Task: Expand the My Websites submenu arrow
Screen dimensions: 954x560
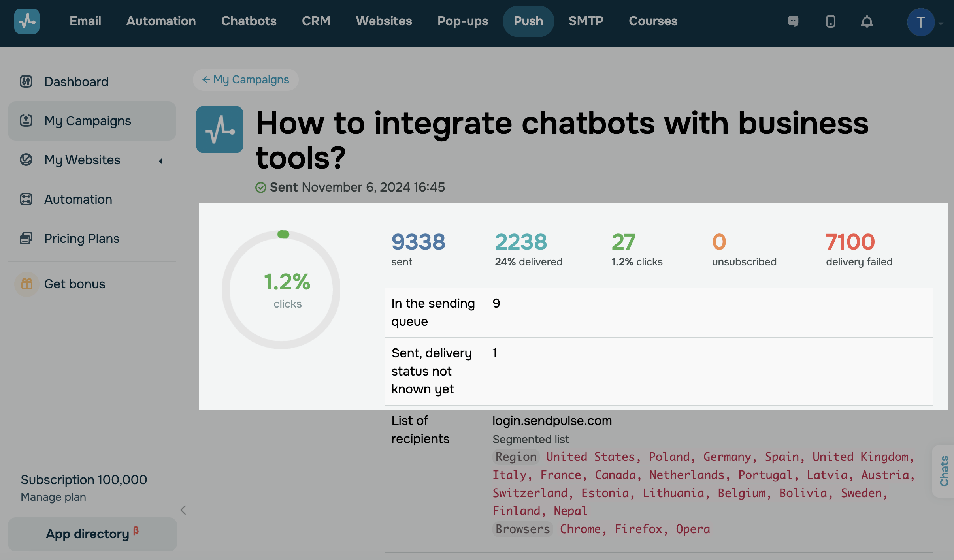Action: 160,161
